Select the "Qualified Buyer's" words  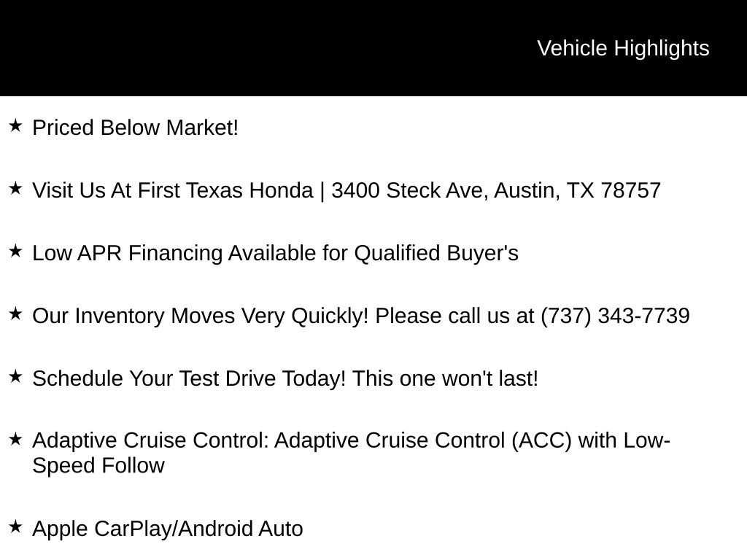point(436,253)
